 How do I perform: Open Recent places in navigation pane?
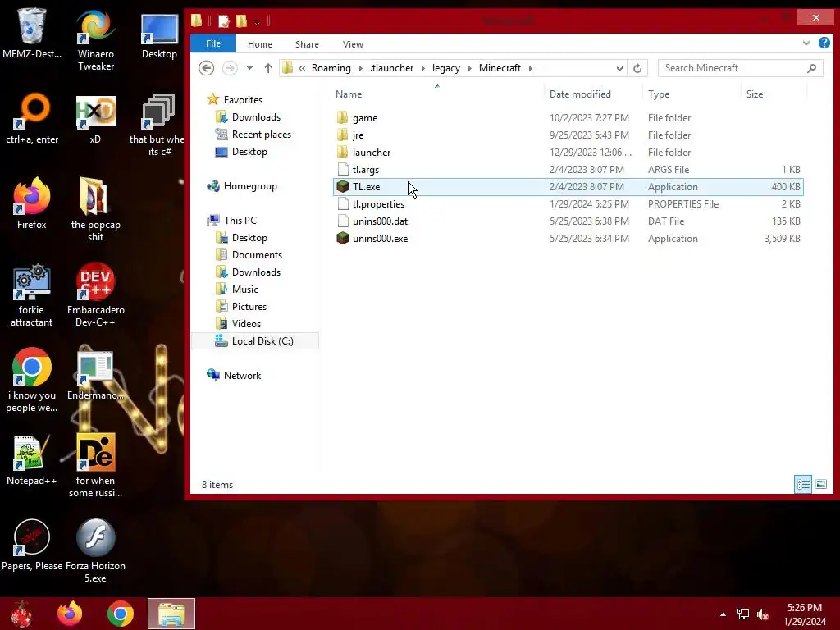pos(262,135)
